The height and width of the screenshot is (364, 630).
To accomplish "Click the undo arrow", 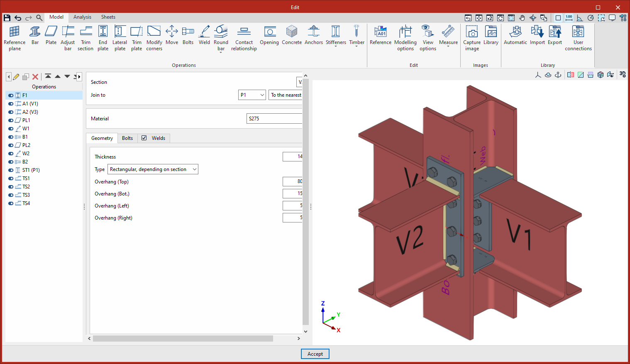I will click(x=18, y=18).
